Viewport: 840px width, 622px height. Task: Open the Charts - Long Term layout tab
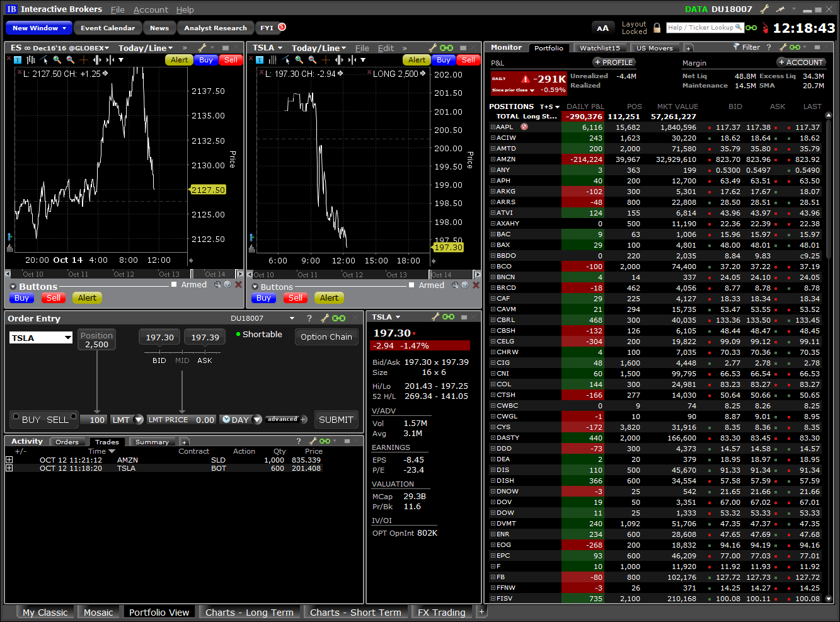[249, 613]
